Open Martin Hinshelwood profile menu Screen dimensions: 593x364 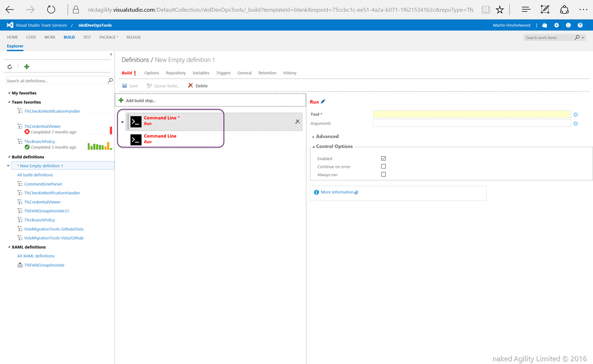pyautogui.click(x=511, y=25)
